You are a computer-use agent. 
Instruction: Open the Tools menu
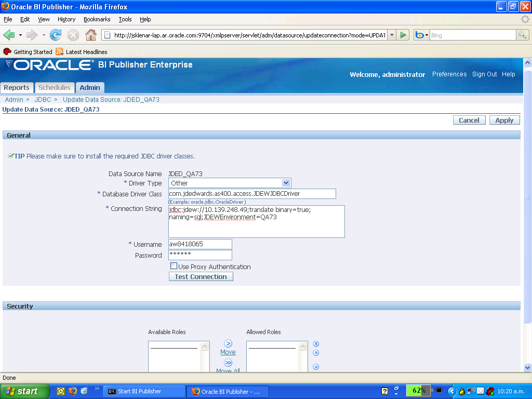pyautogui.click(x=125, y=19)
